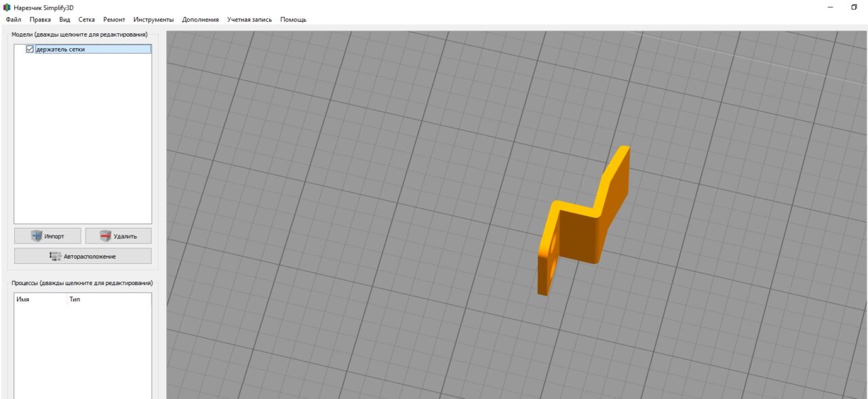The width and height of the screenshot is (868, 399).
Task: Open the Помощь menu
Action: tap(293, 20)
